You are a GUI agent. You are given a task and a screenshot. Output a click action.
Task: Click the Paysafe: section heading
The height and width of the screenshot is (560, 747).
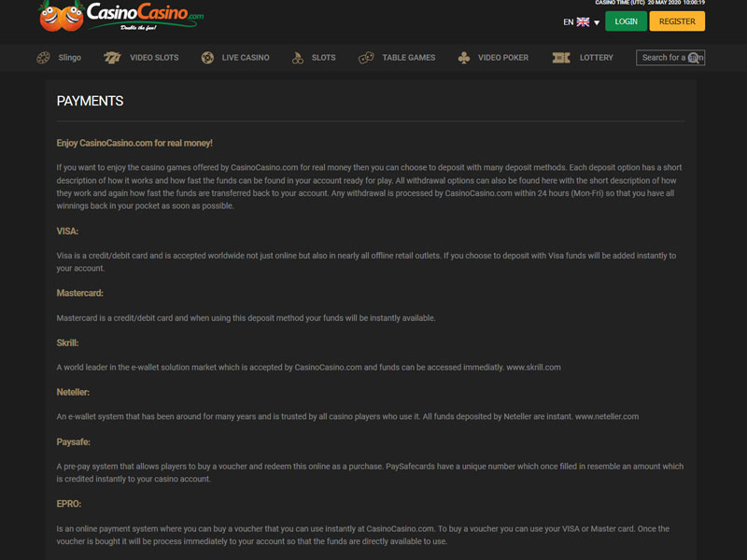pyautogui.click(x=74, y=441)
